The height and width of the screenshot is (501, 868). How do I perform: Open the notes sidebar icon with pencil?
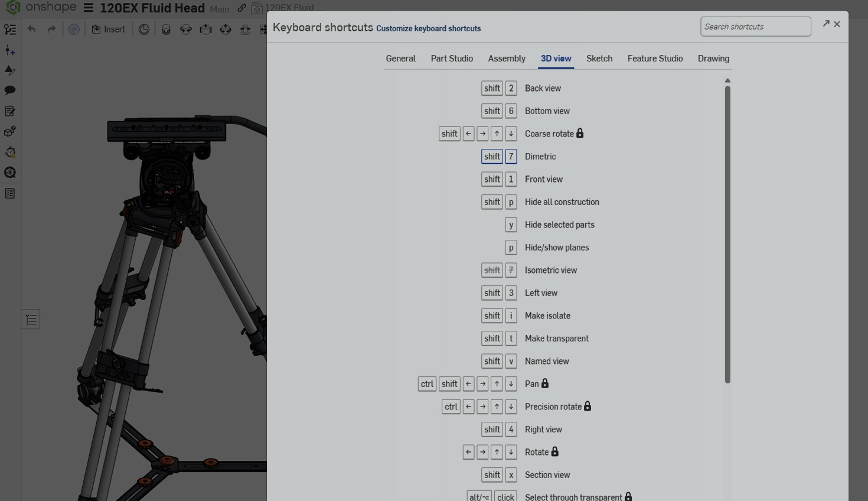10,111
